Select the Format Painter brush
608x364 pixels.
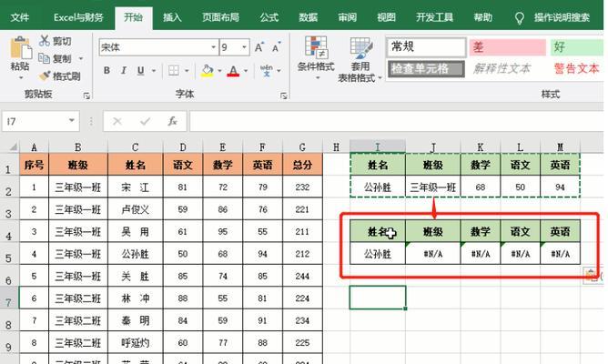pos(59,76)
